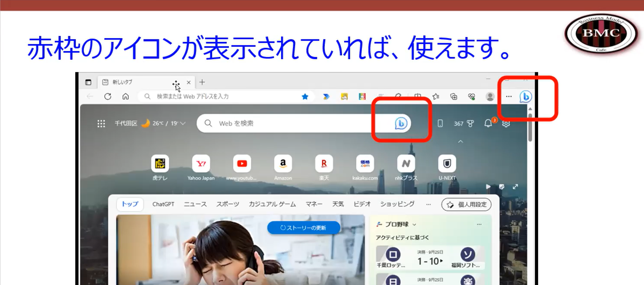Open the Edge settings and more (…) menu
The width and height of the screenshot is (644, 285).
coord(509,96)
